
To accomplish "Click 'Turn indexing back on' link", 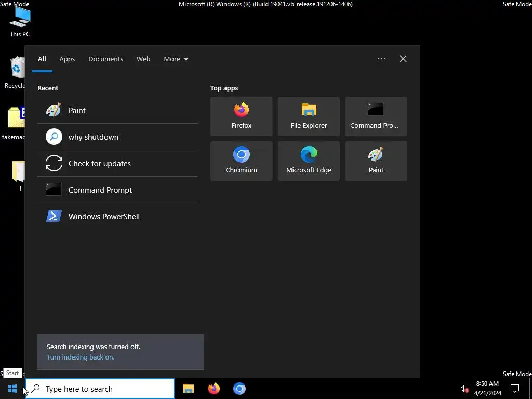I will (81, 357).
